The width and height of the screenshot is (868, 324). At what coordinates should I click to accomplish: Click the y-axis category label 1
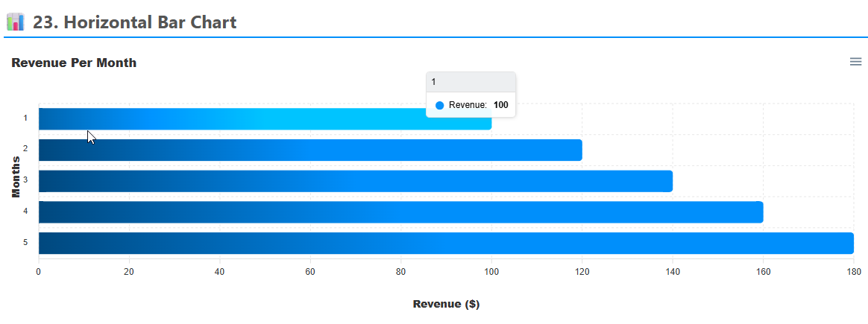click(x=25, y=118)
